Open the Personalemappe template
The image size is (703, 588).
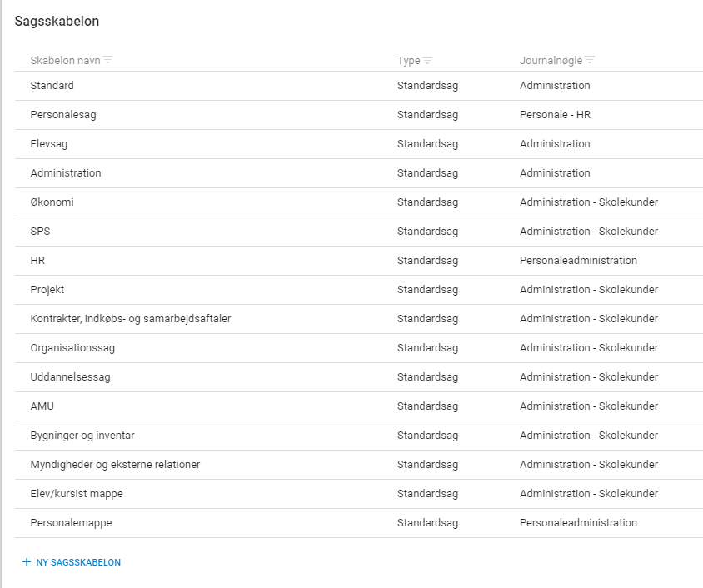[359, 522]
